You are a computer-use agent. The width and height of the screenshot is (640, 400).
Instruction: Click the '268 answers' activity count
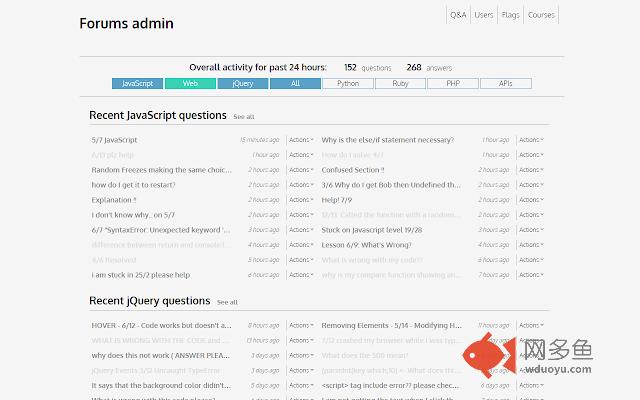tap(429, 68)
